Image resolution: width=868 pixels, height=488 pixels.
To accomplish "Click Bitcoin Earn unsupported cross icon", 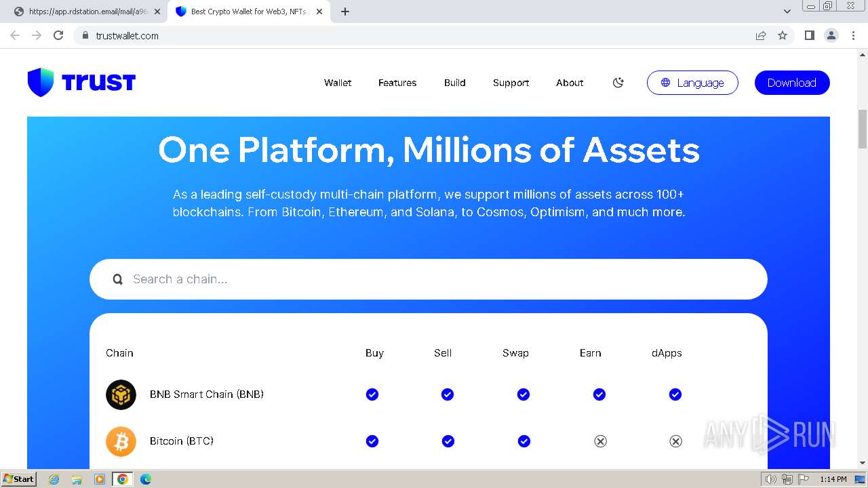I will (x=600, y=441).
